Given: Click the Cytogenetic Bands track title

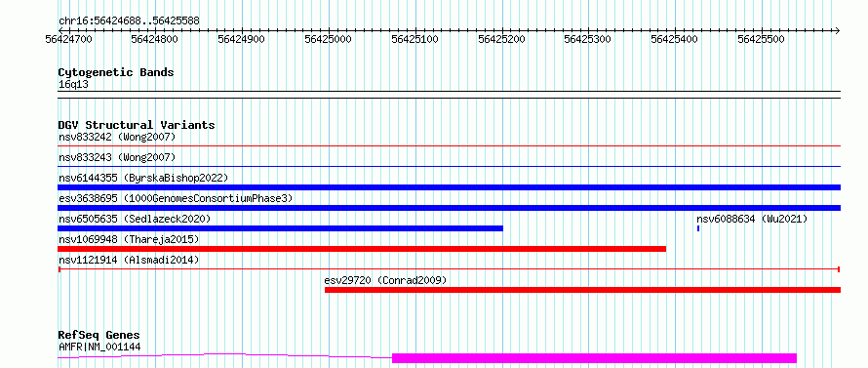Looking at the screenshot, I should click(x=116, y=72).
